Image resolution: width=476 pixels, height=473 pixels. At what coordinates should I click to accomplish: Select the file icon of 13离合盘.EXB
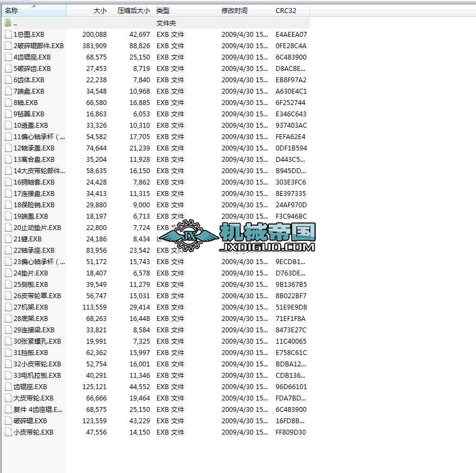[8, 159]
